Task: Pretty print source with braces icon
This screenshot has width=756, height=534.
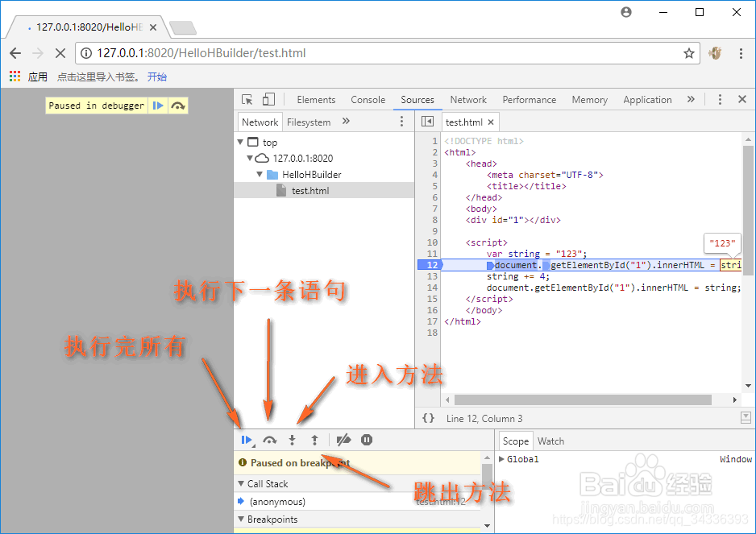Action: click(428, 418)
